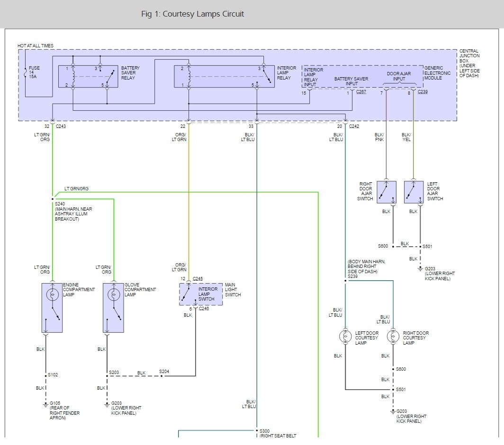Select the Right Door Courtesy Lamp bulb
Image resolution: width=504 pixels, height=445 pixels.
(393, 337)
